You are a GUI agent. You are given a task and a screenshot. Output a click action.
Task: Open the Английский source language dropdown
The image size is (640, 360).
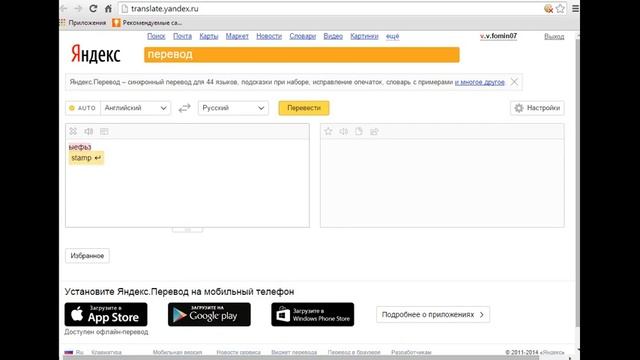pyautogui.click(x=136, y=108)
